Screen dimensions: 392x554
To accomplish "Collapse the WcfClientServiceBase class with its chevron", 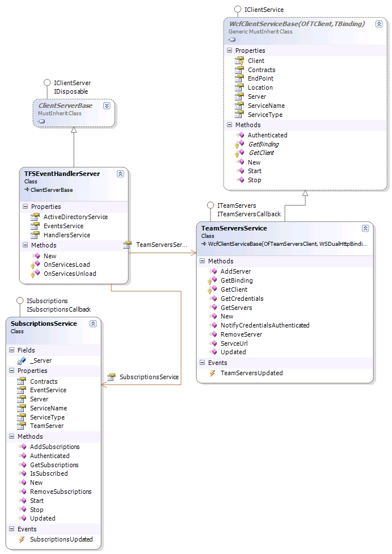I will [x=379, y=24].
